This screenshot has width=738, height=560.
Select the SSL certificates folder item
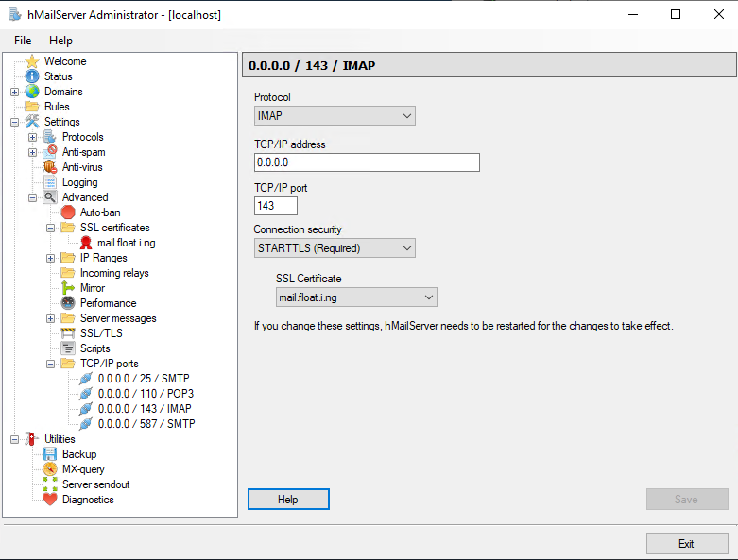[115, 228]
